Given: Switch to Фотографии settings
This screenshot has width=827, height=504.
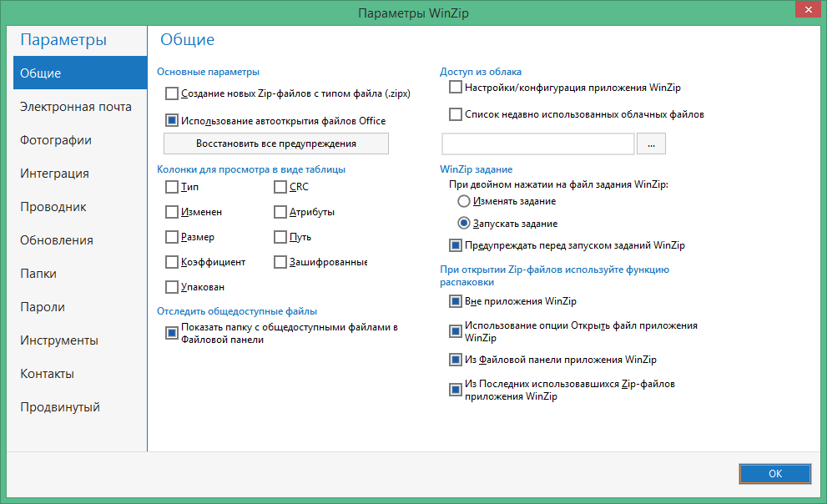Looking at the screenshot, I should 79,139.
